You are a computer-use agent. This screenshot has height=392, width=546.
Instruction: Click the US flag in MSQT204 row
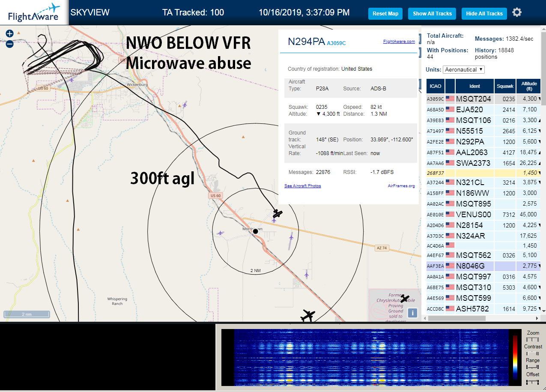450,99
